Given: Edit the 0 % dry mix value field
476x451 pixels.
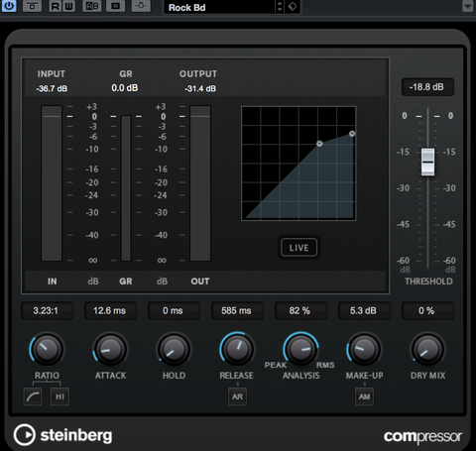Looking at the screenshot, I should 427,310.
